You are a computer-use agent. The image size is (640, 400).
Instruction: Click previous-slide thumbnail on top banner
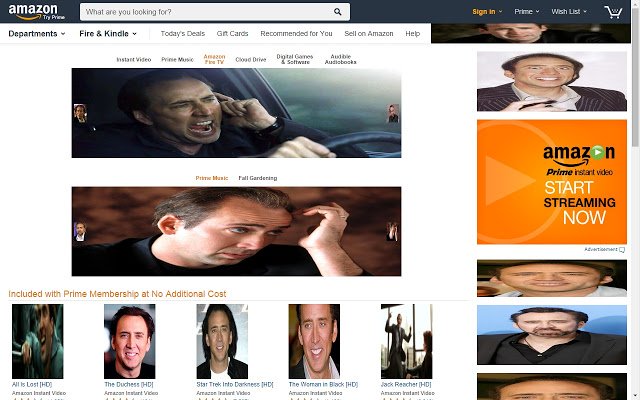pos(80,113)
